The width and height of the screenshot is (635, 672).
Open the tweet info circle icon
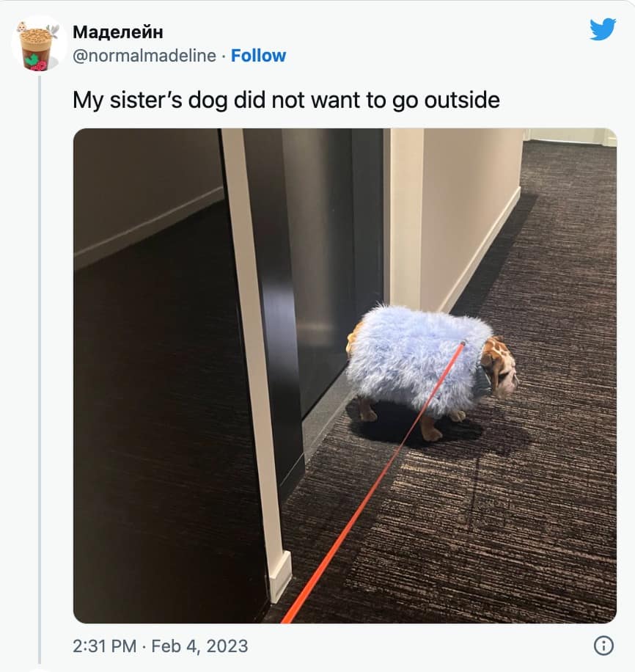point(603,646)
